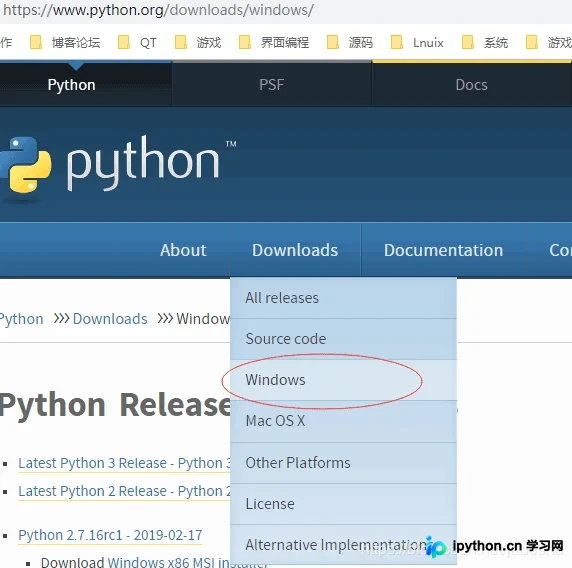
Task: Select License in the Downloads dropdown
Action: [343, 504]
